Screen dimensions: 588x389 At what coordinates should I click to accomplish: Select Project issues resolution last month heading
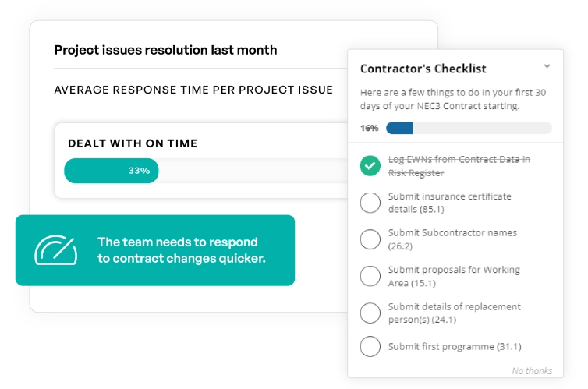[x=165, y=51]
